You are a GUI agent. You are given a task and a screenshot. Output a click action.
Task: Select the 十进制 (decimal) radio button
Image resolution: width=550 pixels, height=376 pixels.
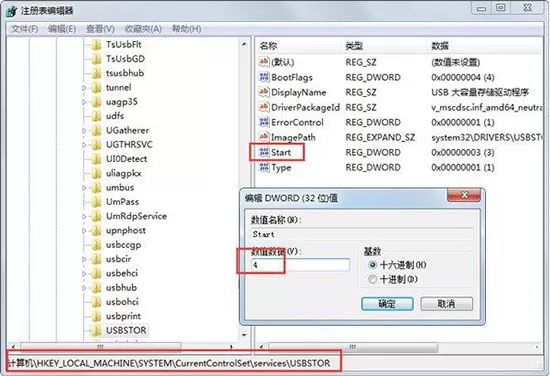coord(373,280)
